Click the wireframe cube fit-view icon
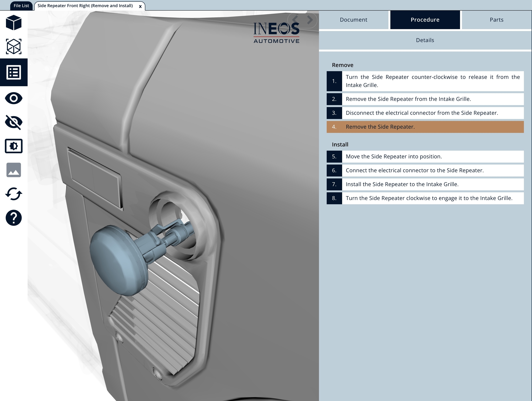Viewport: 532px width, 401px height. tap(14, 46)
